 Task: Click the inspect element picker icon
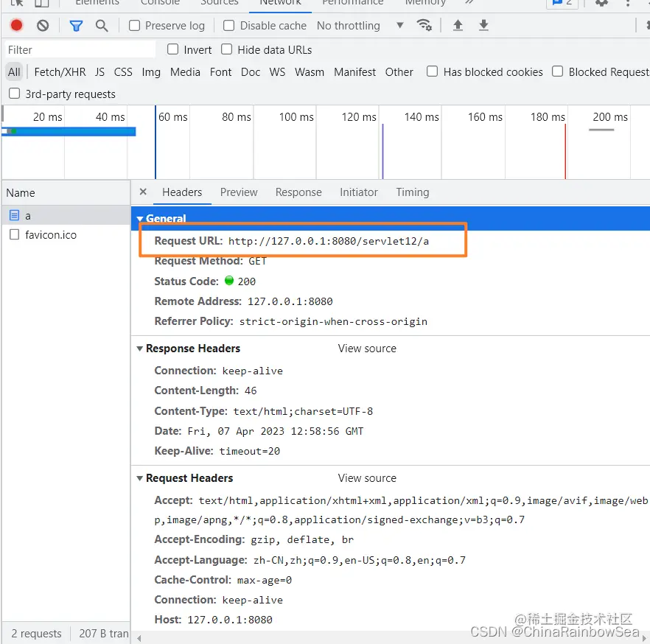point(16,2)
